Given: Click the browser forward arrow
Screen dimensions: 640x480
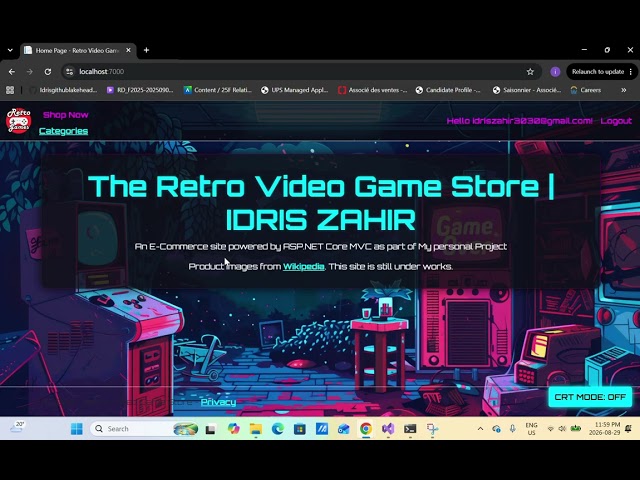Looking at the screenshot, I should 29,72.
